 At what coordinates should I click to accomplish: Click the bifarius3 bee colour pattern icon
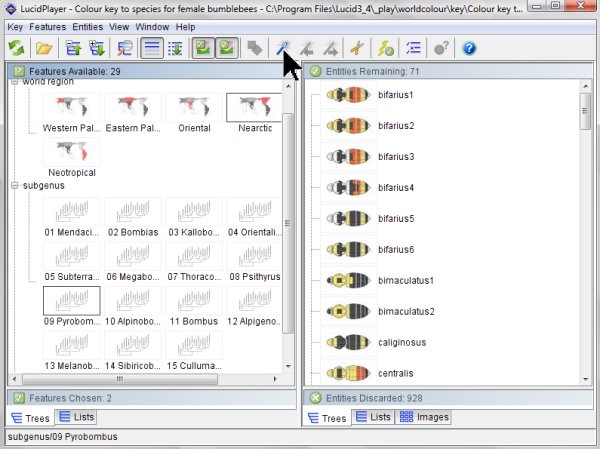point(349,157)
